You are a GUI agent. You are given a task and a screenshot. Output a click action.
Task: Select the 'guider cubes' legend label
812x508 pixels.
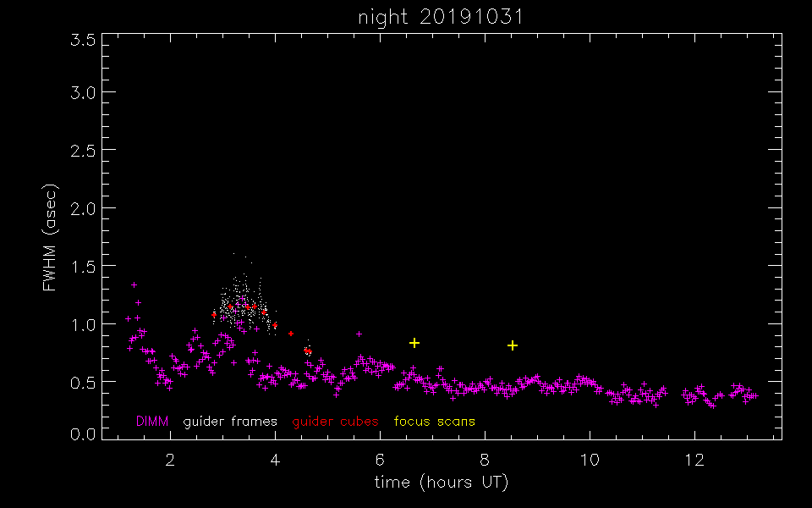pyautogui.click(x=335, y=422)
